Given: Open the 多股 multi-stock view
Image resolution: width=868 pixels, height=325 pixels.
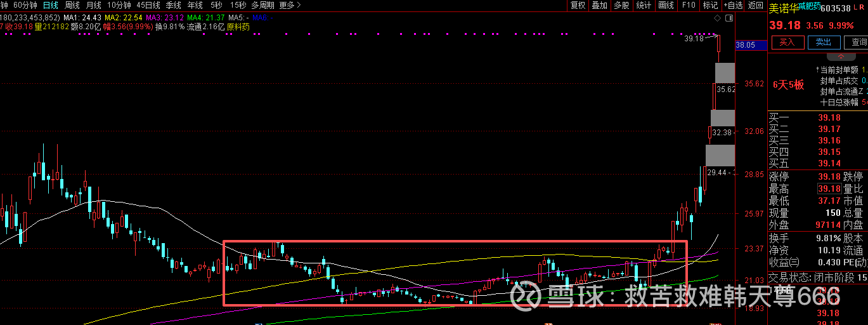Looking at the screenshot, I should tap(621, 5).
